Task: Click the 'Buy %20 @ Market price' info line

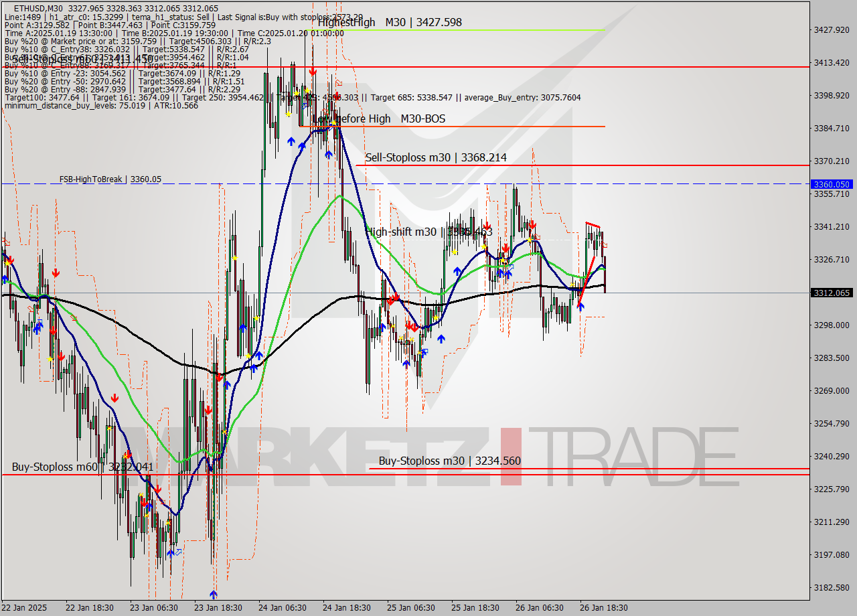Action: pyautogui.click(x=138, y=41)
